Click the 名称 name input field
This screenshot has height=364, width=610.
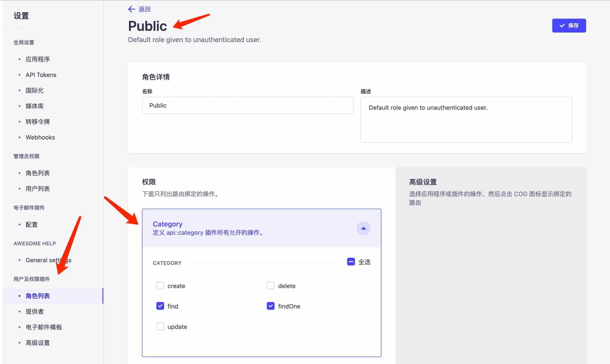coord(247,105)
